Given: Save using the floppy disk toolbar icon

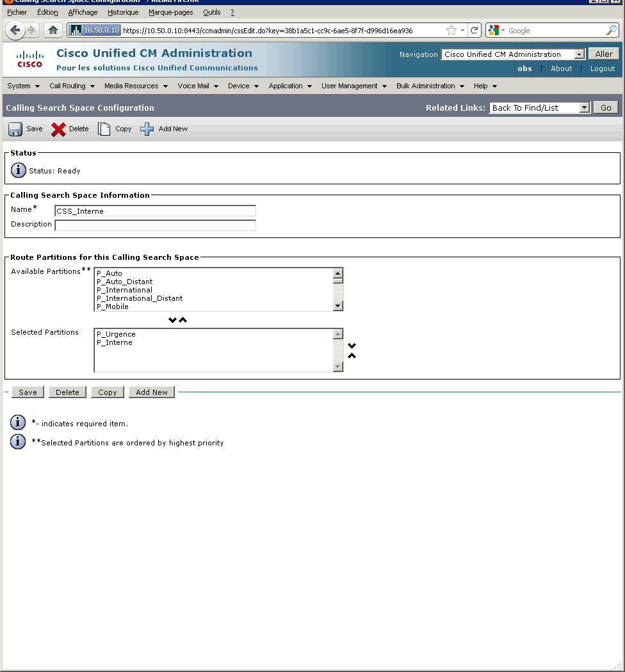Looking at the screenshot, I should coord(15,129).
